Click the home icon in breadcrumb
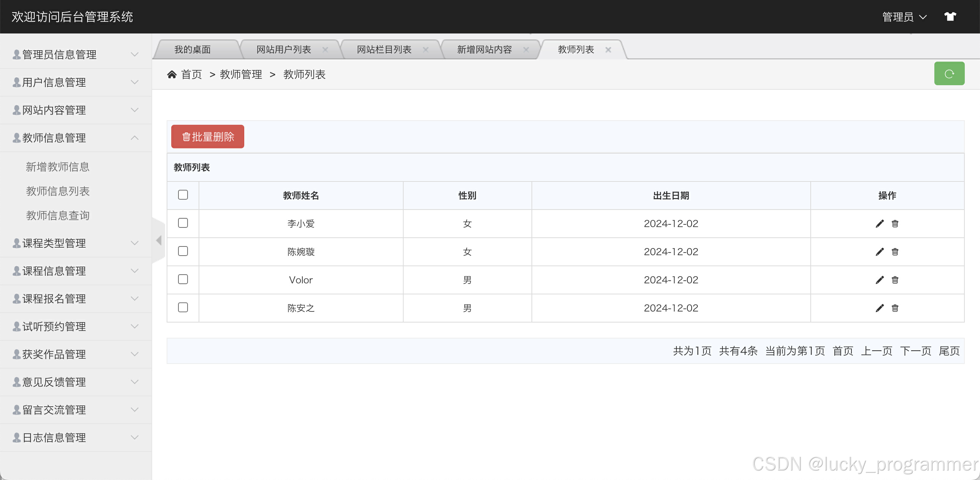 pos(172,75)
